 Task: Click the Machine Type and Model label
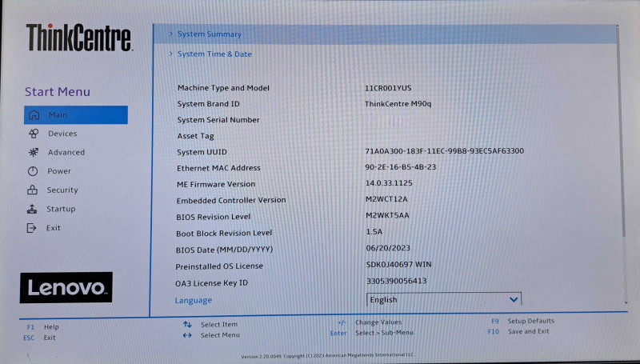coord(223,88)
